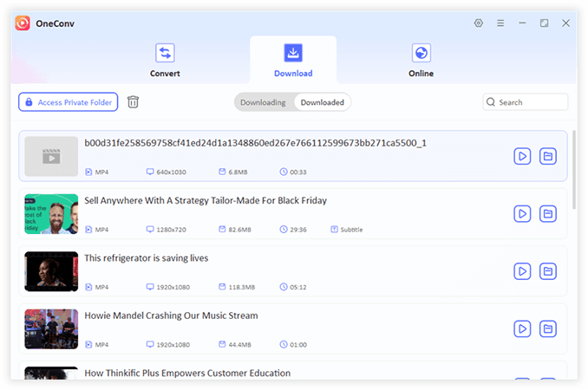The height and width of the screenshot is (390, 588).
Task: Click Sell Anywhere video thumbnail
Action: point(51,214)
